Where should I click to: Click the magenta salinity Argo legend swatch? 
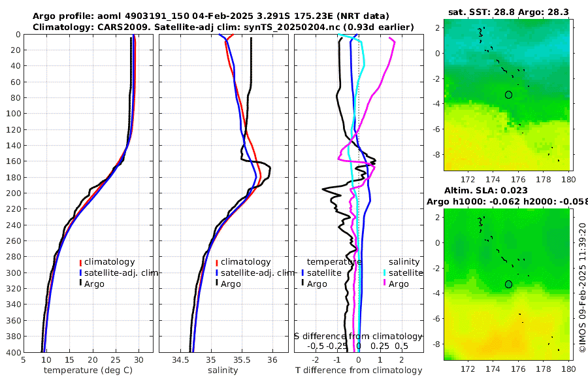385,283
